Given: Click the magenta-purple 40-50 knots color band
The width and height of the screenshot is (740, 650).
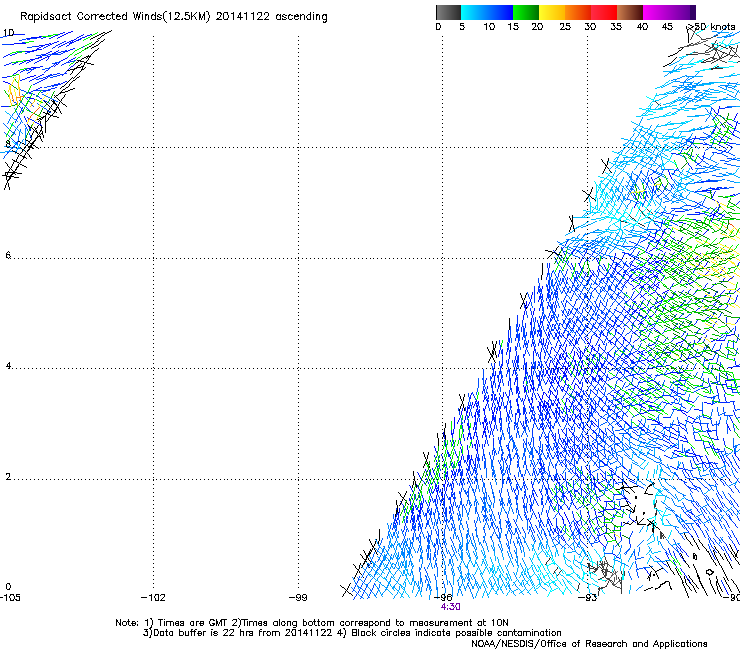Looking at the screenshot, I should click(x=669, y=12).
